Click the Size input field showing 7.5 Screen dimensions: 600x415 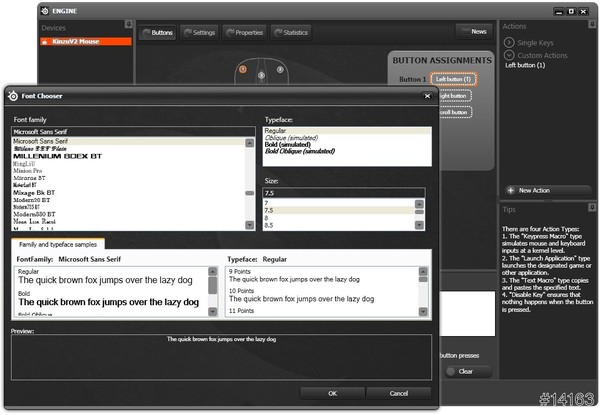[344, 192]
